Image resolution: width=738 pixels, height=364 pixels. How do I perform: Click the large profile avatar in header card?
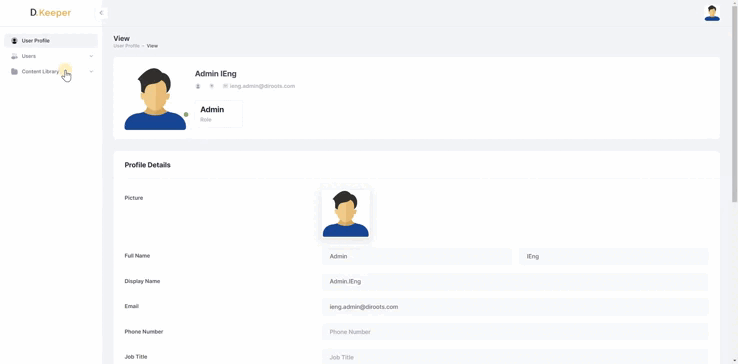click(155, 99)
